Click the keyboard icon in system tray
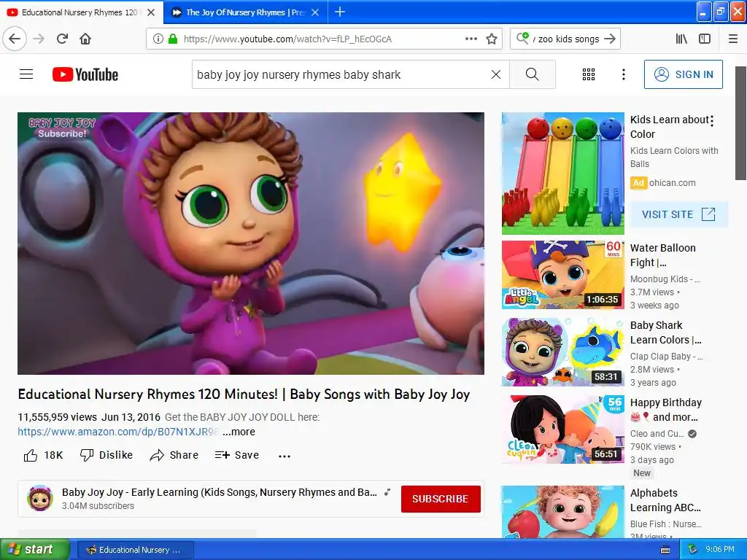Viewport: 747px width, 560px height. click(x=665, y=550)
